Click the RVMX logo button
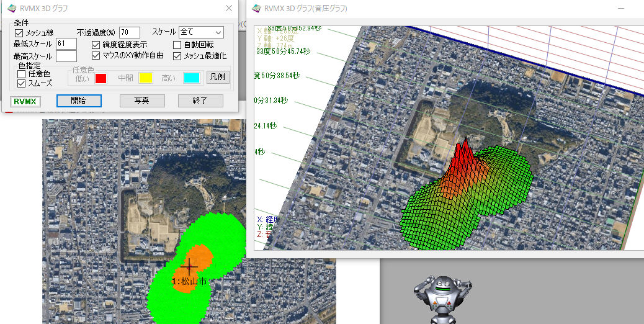Image resolution: width=644 pixels, height=324 pixels. [x=25, y=101]
